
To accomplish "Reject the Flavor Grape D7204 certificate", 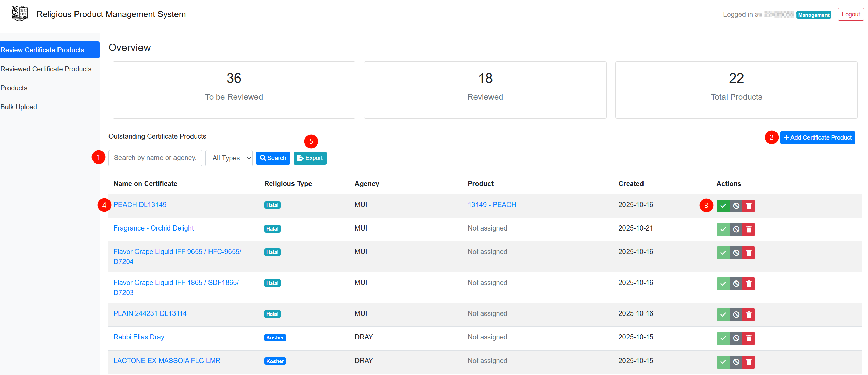I will (736, 253).
